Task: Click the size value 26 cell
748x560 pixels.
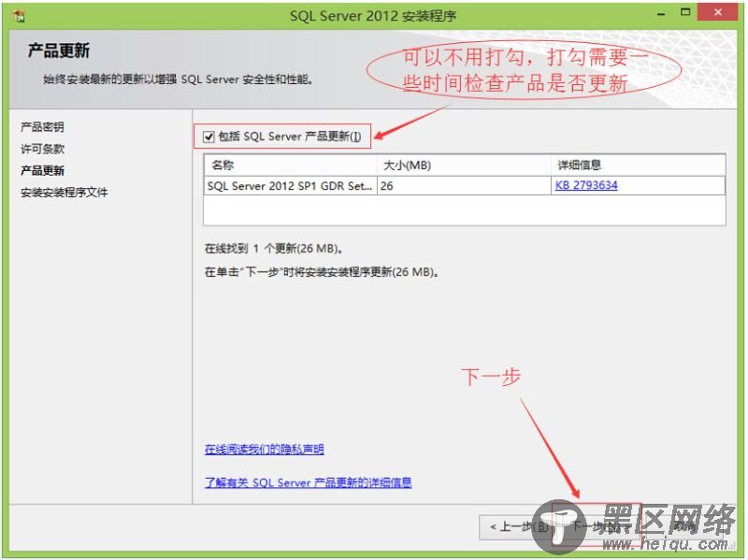Action: 464,186
